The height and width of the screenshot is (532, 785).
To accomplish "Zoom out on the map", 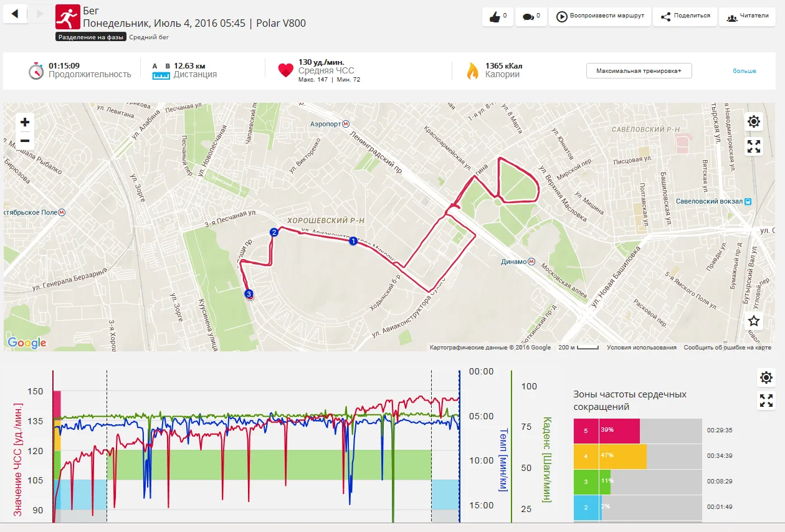I will pos(25,141).
